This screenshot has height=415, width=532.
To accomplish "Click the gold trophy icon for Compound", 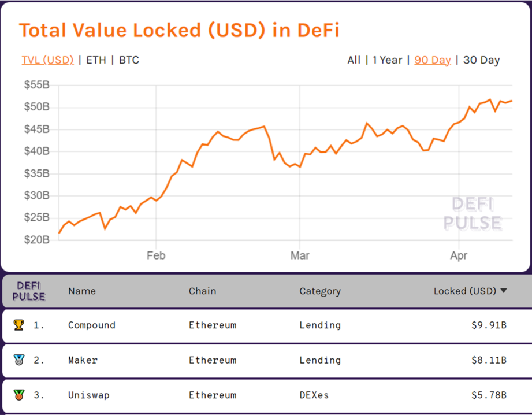I will (x=18, y=325).
